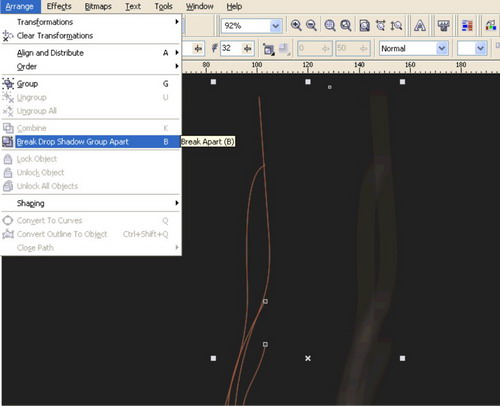Click the shadow feathering value 32 field
The height and width of the screenshot is (406, 500).
(x=231, y=48)
